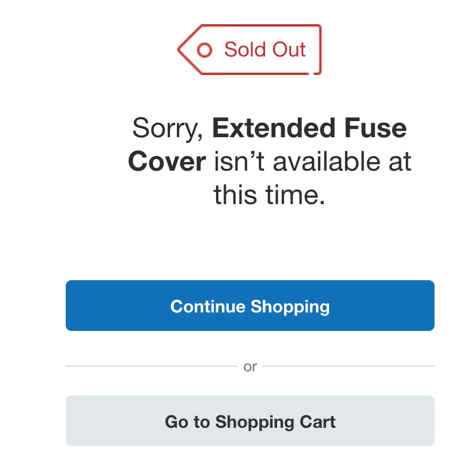The height and width of the screenshot is (467, 476).
Task: Click the word "Continue" on the blue button
Action: tap(208, 306)
